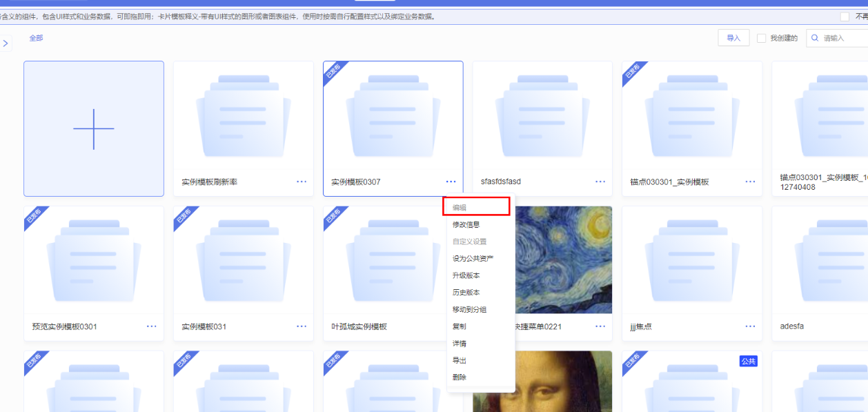Click the folder thumbnail of 预览实例模板0301
This screenshot has width=868, height=412.
(94, 261)
